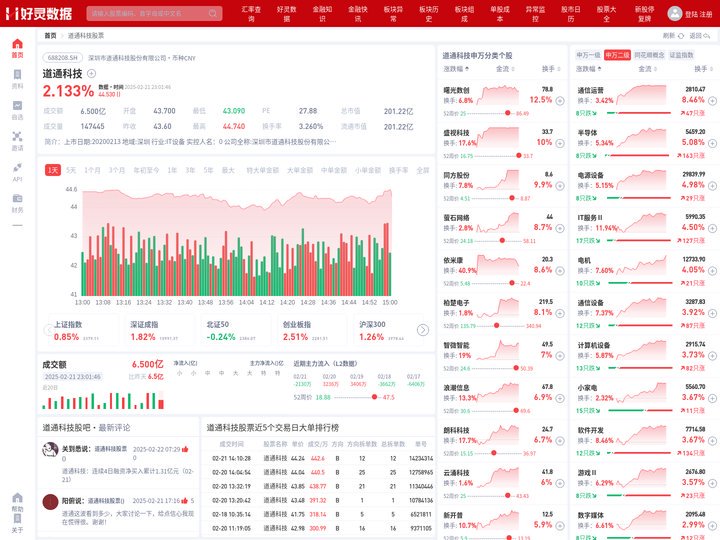
Task: Click next arrow in index carousel
Action: tap(422, 330)
